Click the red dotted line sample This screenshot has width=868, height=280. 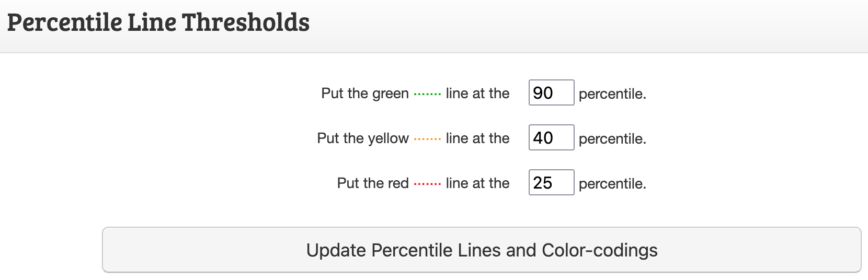(427, 184)
